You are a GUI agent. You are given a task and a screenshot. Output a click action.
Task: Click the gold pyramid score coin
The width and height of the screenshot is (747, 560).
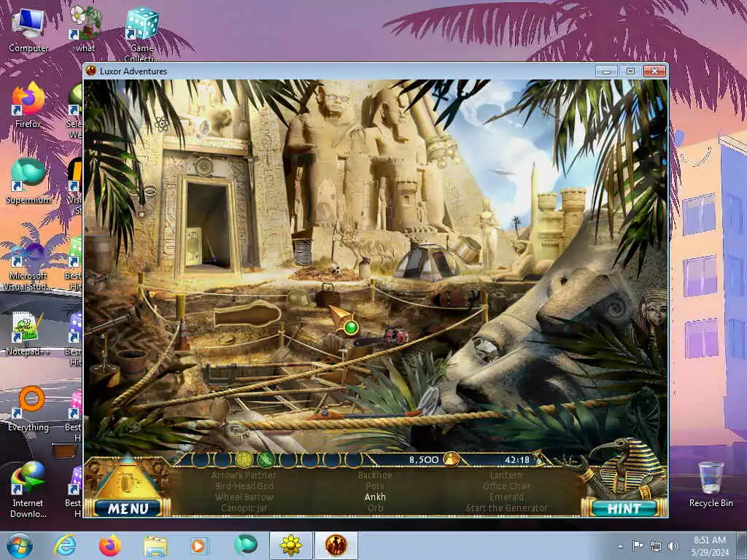tap(451, 459)
